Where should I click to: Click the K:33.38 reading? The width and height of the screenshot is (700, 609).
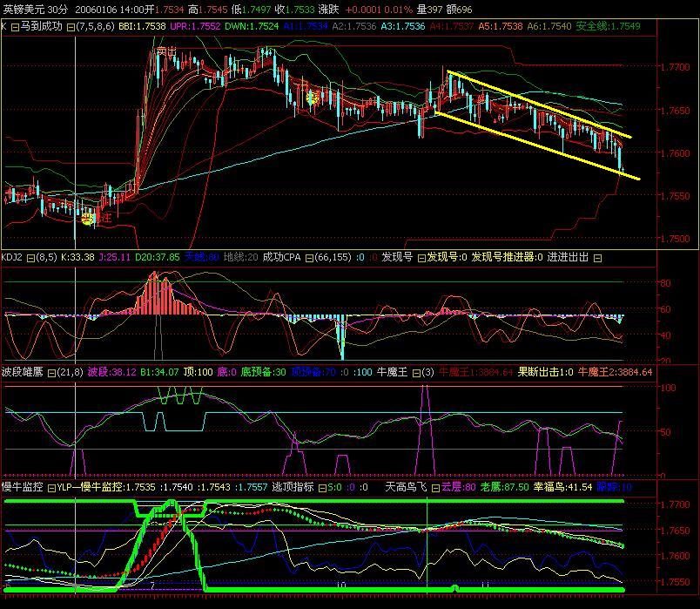click(x=77, y=257)
